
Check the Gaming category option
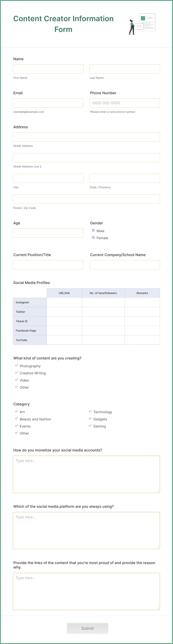pyautogui.click(x=90, y=426)
